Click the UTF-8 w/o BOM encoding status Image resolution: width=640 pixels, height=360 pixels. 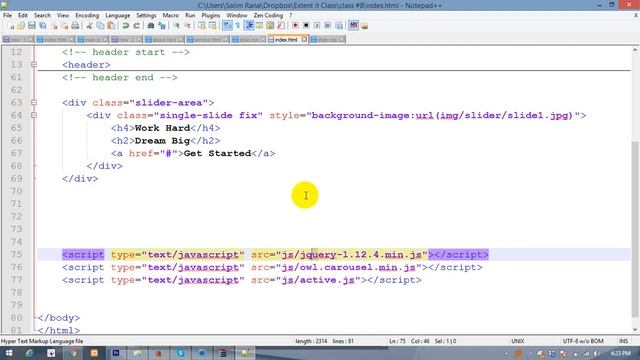[583, 341]
